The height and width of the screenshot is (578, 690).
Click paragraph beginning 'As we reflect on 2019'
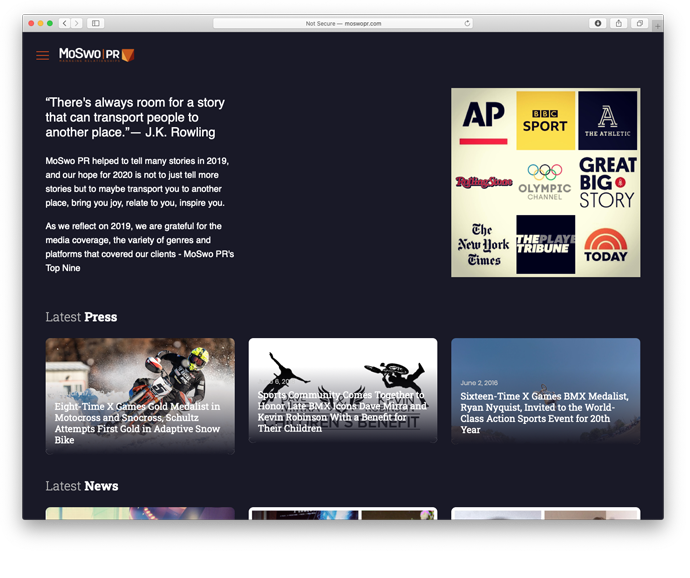coord(139,247)
